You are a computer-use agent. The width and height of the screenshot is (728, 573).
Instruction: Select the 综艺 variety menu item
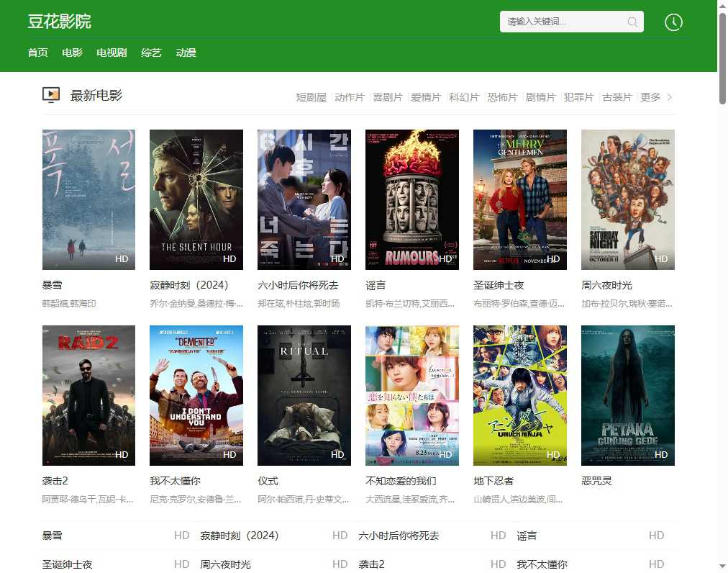coord(151,53)
